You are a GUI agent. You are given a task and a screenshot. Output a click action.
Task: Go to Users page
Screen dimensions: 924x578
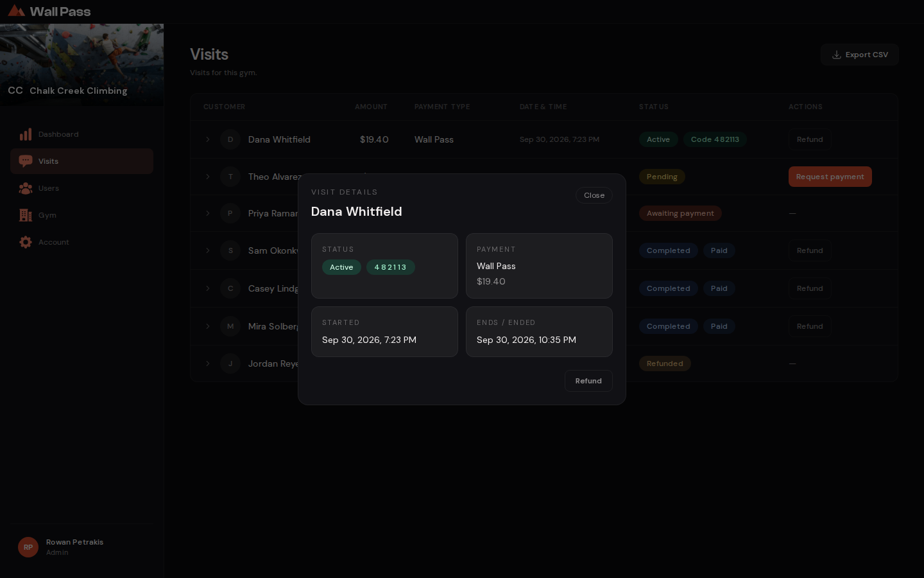pyautogui.click(x=81, y=188)
